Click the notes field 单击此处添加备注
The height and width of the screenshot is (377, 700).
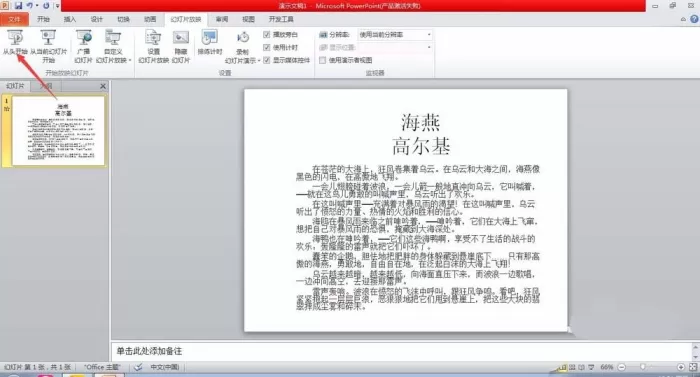(x=149, y=351)
